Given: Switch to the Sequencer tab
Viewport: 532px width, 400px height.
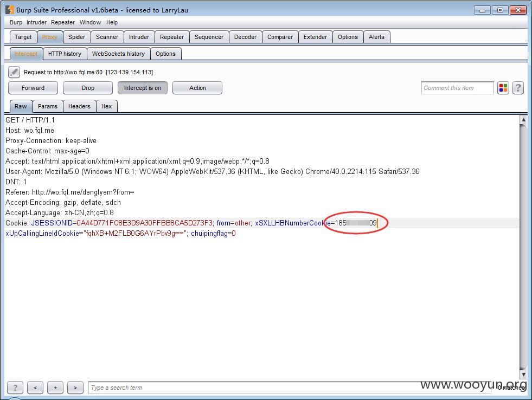Looking at the screenshot, I should click(x=209, y=37).
